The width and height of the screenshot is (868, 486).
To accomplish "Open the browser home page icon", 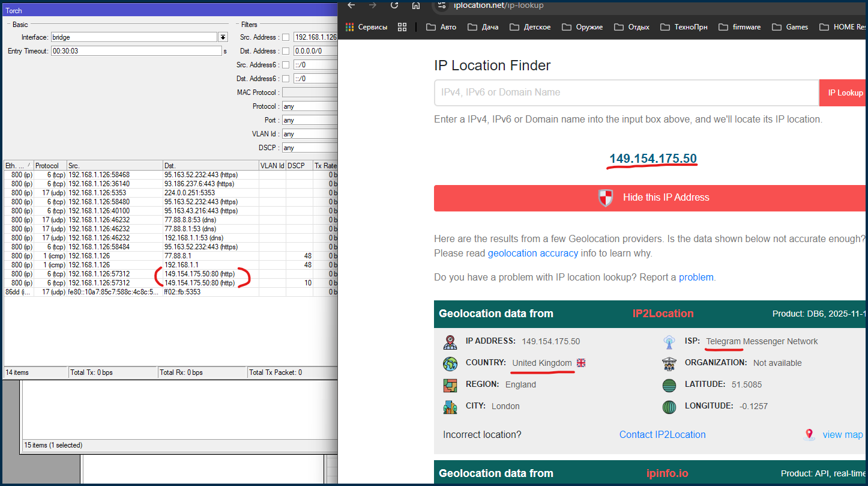I will click(416, 5).
